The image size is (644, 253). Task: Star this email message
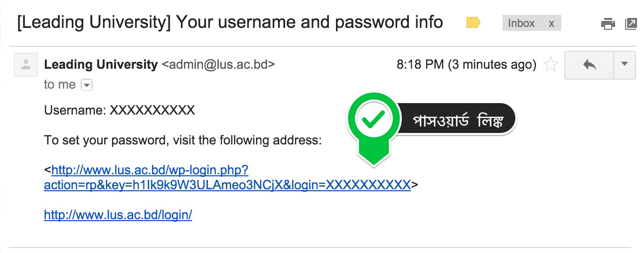click(550, 65)
